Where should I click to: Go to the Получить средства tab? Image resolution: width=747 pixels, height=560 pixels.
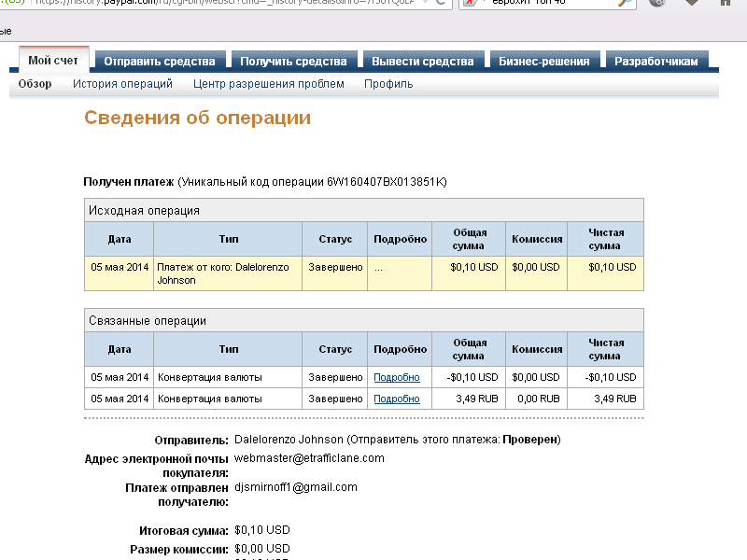[x=293, y=62]
